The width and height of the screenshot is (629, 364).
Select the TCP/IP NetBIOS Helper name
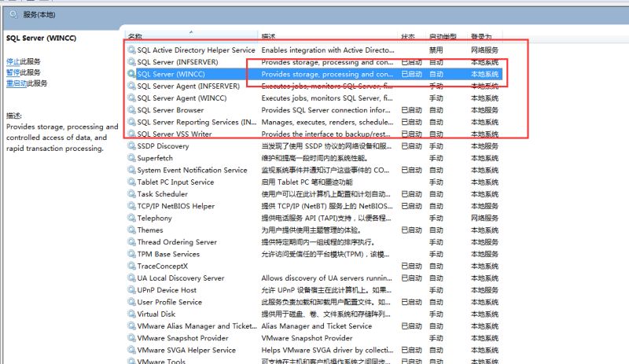point(175,206)
